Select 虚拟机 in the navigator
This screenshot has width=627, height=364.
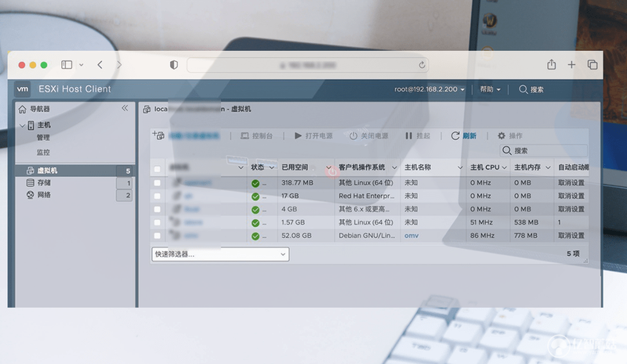(74, 171)
